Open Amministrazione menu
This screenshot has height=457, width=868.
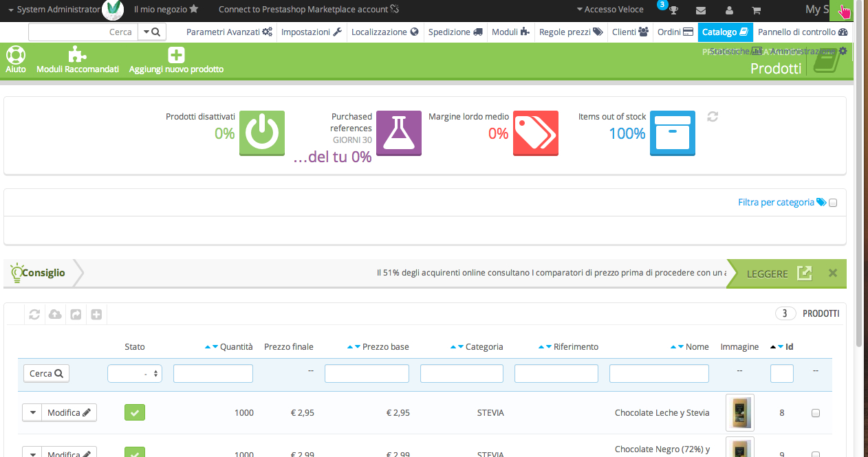[809, 51]
